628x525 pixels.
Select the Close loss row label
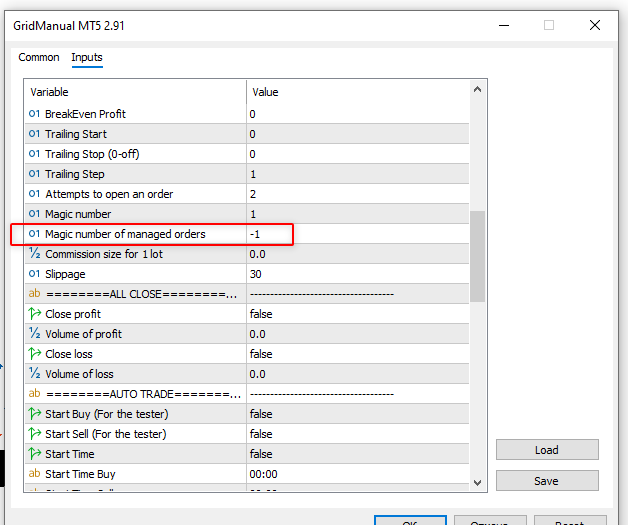pos(69,354)
